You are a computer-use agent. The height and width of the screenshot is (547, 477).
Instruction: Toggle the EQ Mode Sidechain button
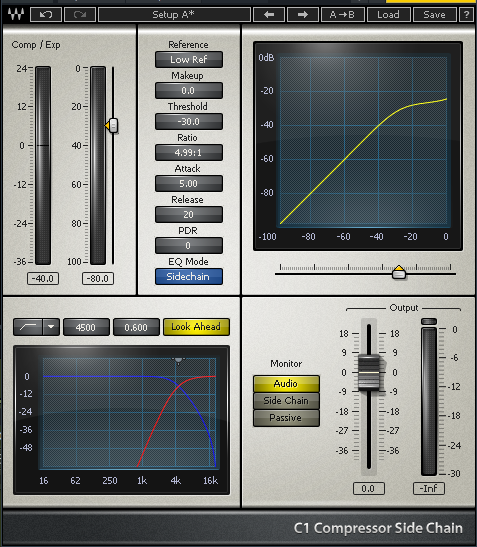189,277
